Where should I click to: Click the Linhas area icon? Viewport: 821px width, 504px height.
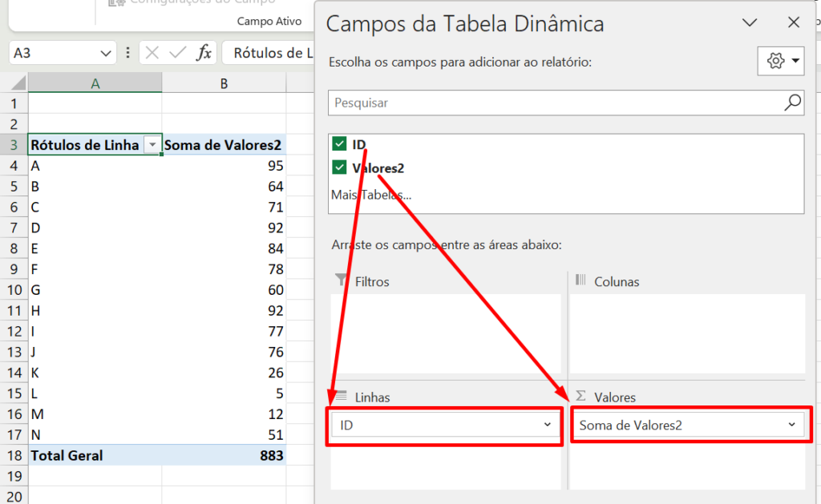coord(340,397)
